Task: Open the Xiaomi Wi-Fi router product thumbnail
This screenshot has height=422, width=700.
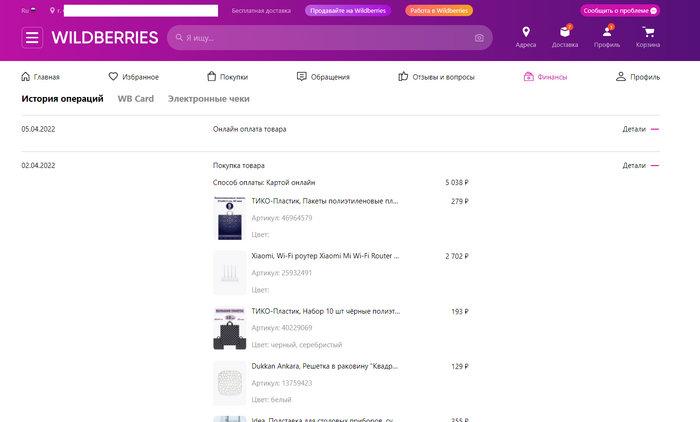Action: pyautogui.click(x=230, y=272)
